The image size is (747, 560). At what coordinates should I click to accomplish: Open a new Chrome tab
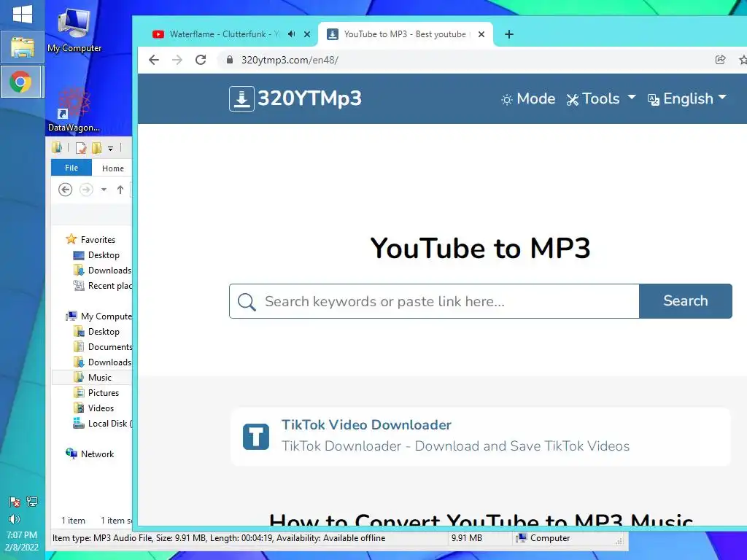pos(509,34)
